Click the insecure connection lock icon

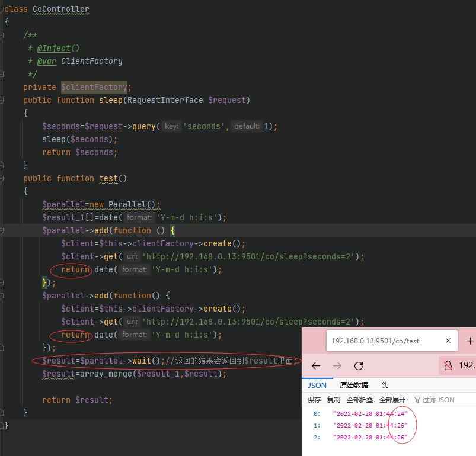coord(448,365)
